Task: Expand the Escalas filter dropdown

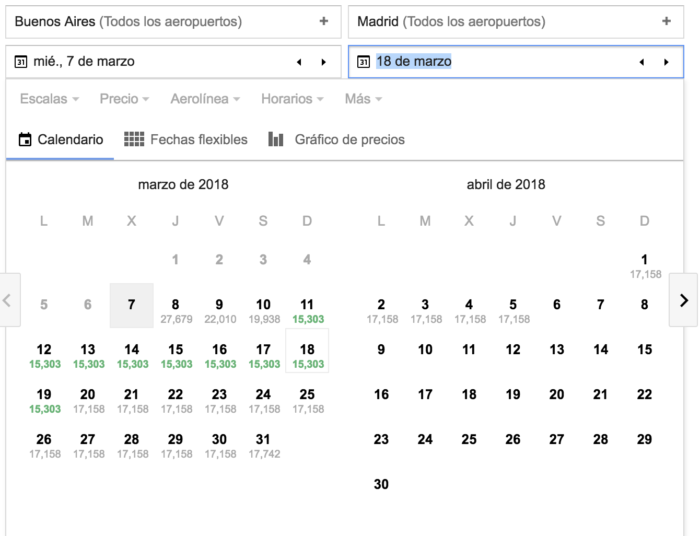Action: pos(49,99)
